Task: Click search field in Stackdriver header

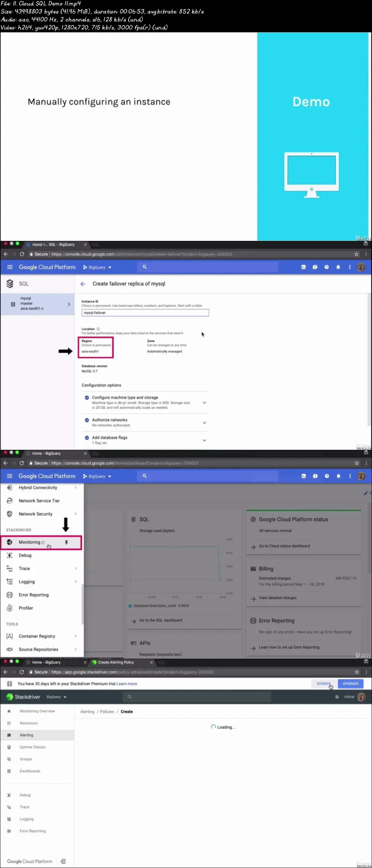Action: pos(196,697)
